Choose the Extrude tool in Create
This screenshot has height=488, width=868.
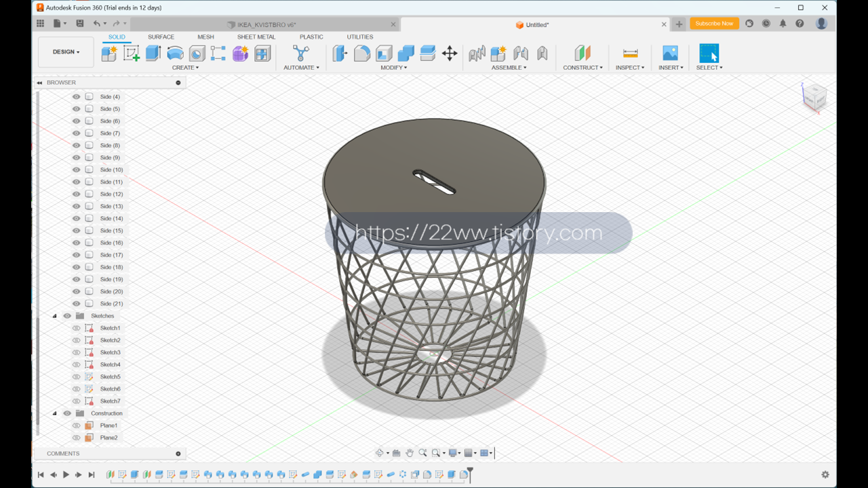[x=153, y=54]
